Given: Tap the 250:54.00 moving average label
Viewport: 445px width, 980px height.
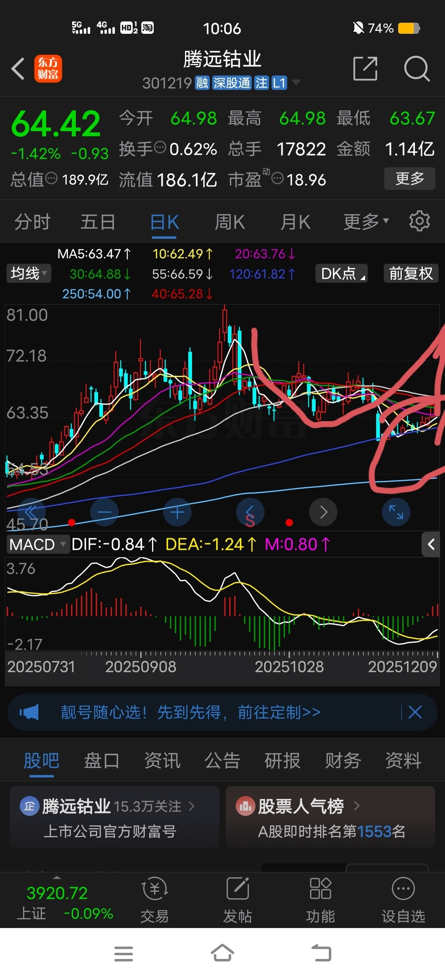Looking at the screenshot, I should click(96, 294).
